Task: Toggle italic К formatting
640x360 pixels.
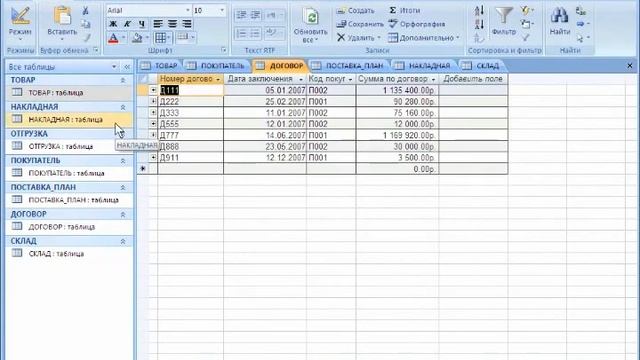Action: pyautogui.click(x=128, y=24)
